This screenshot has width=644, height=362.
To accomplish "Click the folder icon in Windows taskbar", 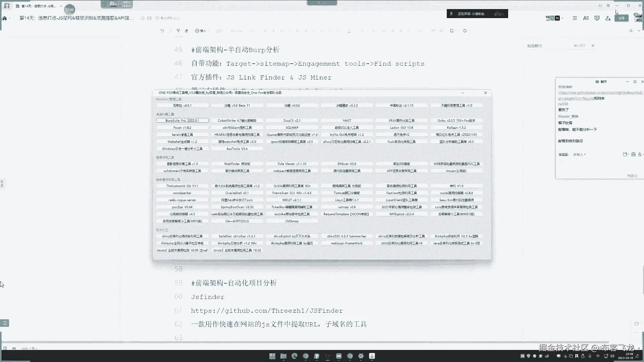I will coord(283,356).
